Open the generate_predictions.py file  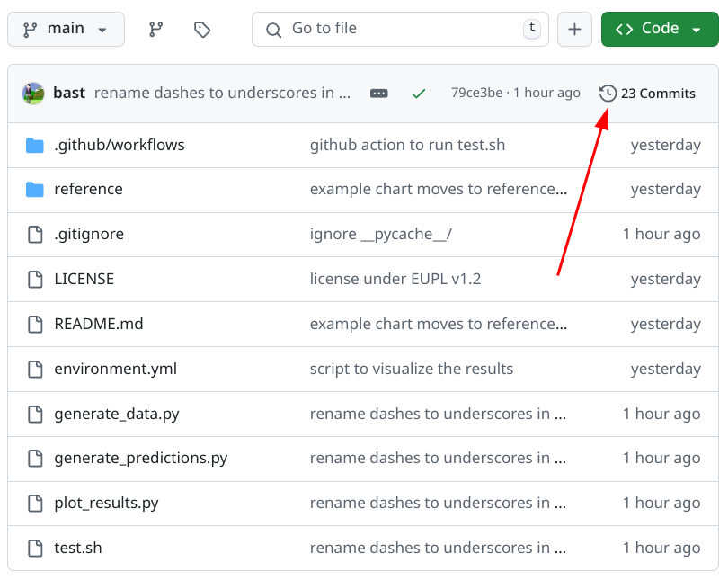pyautogui.click(x=141, y=458)
